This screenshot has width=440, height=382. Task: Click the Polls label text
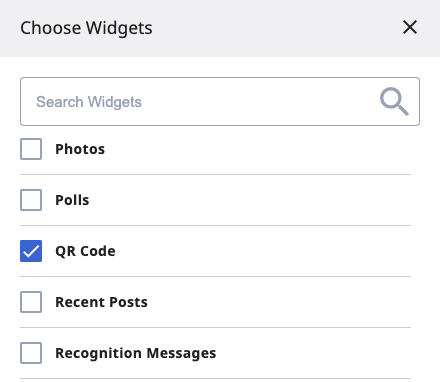(72, 200)
